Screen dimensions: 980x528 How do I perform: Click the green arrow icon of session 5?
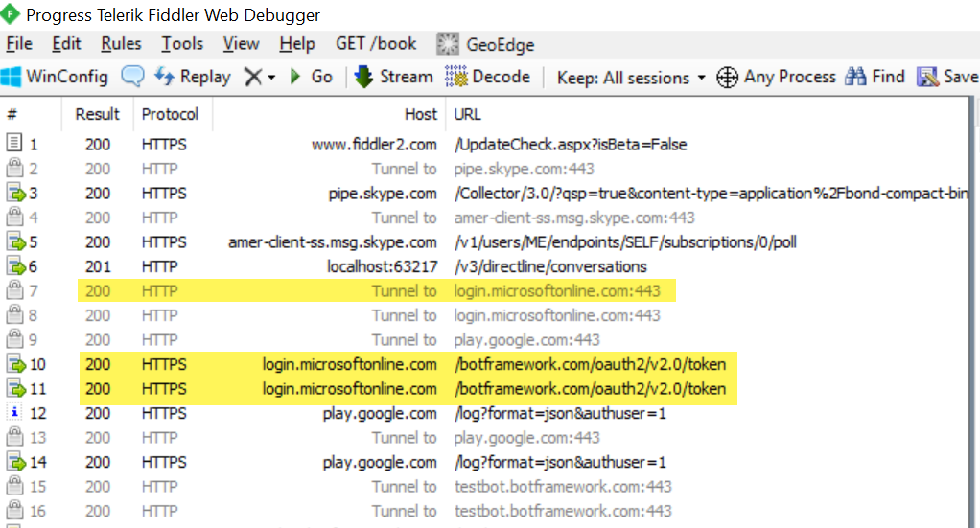tap(15, 241)
